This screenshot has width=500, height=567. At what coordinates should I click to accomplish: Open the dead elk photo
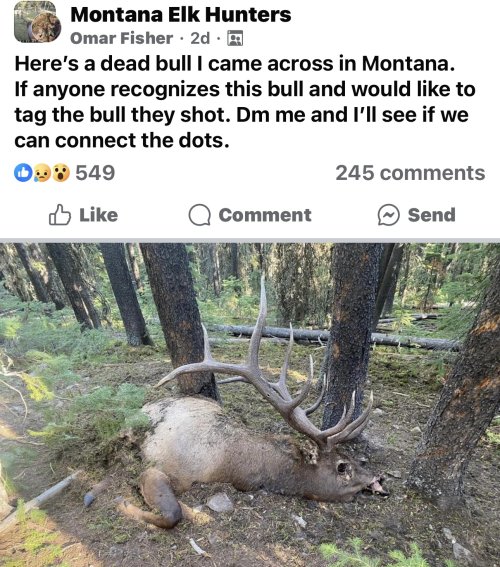(x=250, y=405)
